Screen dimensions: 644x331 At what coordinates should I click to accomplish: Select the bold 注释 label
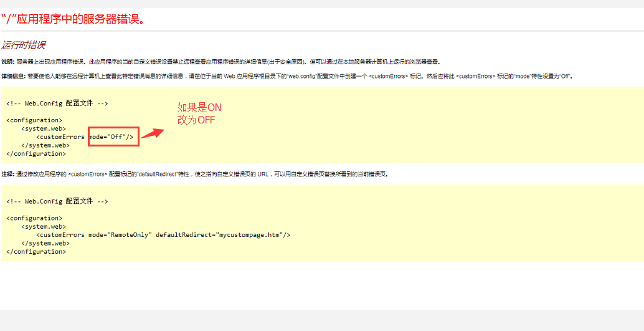[7, 175]
